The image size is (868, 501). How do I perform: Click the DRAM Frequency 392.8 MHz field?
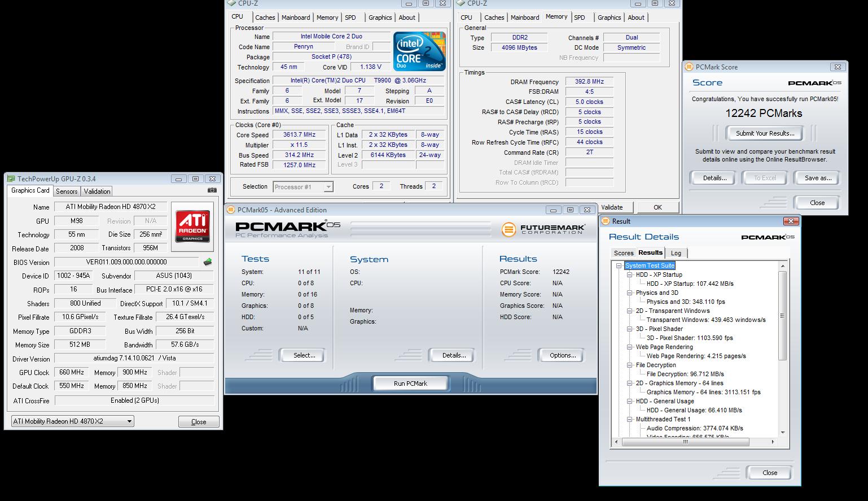pyautogui.click(x=589, y=82)
